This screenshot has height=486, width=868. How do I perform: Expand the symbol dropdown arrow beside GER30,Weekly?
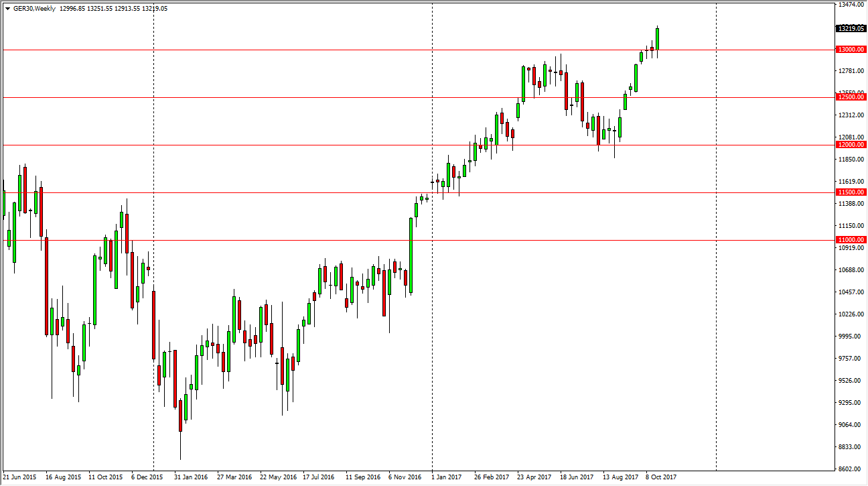tap(7, 8)
